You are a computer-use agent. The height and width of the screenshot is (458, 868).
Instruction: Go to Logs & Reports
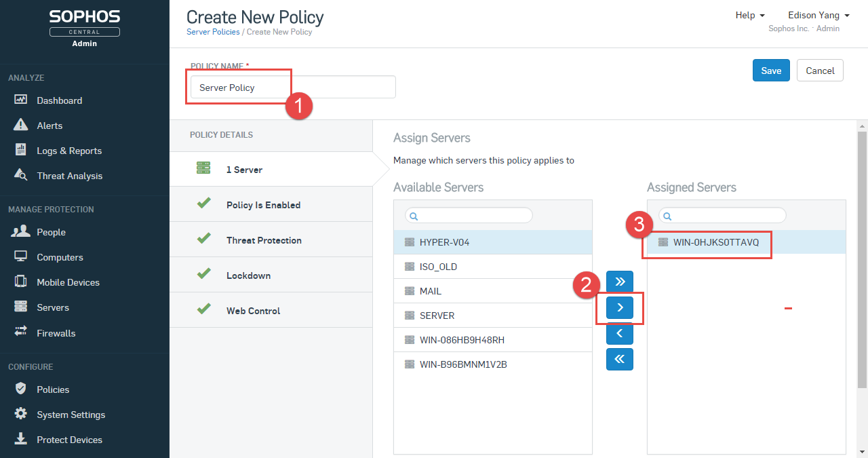(69, 151)
